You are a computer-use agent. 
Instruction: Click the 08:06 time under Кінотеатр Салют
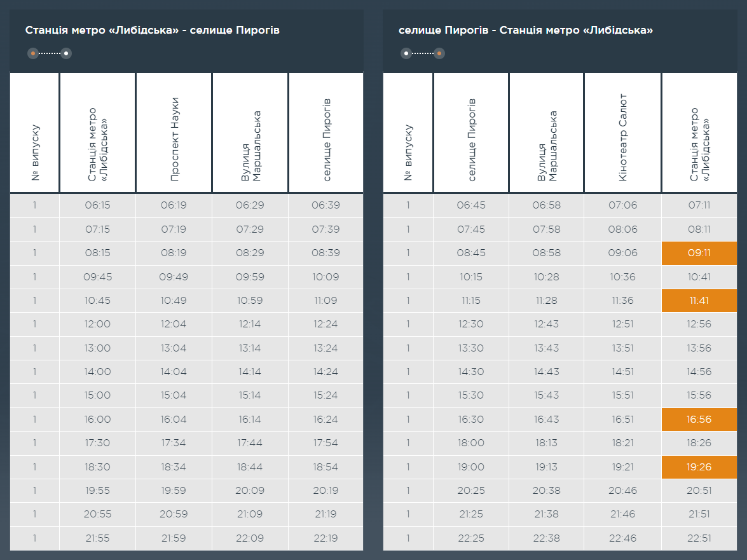point(622,229)
